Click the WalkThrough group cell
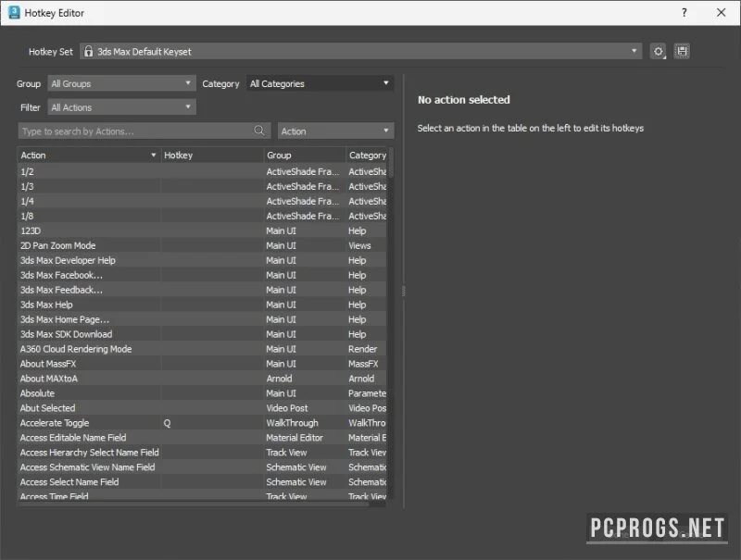 [x=305, y=423]
